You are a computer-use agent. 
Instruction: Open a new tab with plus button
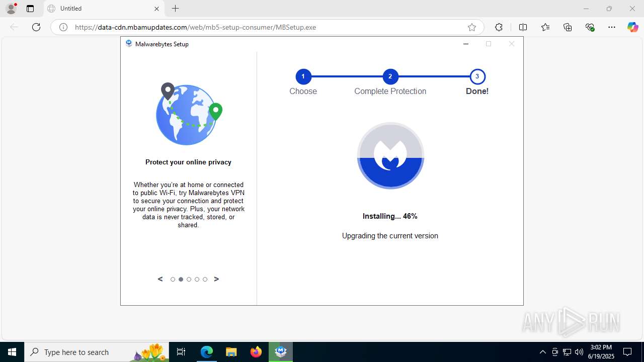point(175,9)
